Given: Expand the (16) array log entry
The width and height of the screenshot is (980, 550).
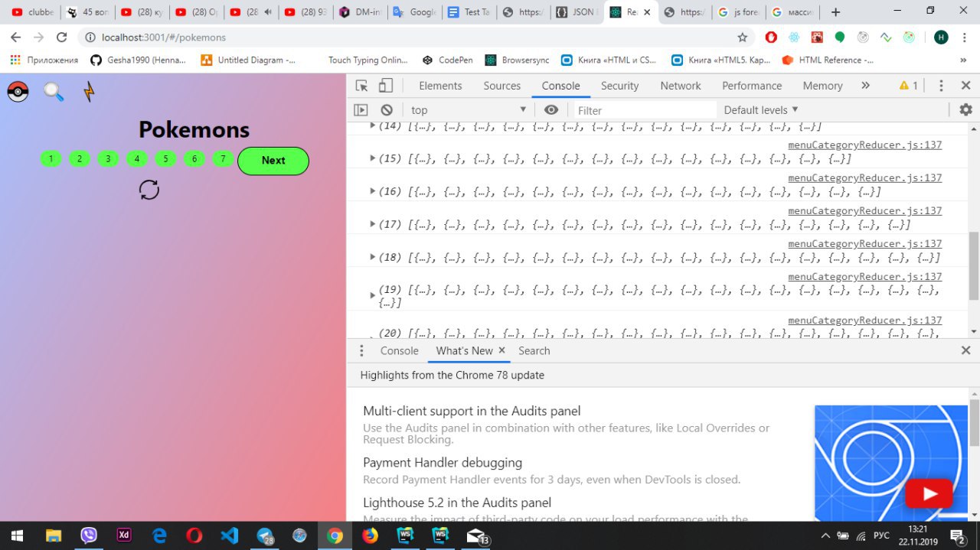Looking at the screenshot, I should 373,191.
